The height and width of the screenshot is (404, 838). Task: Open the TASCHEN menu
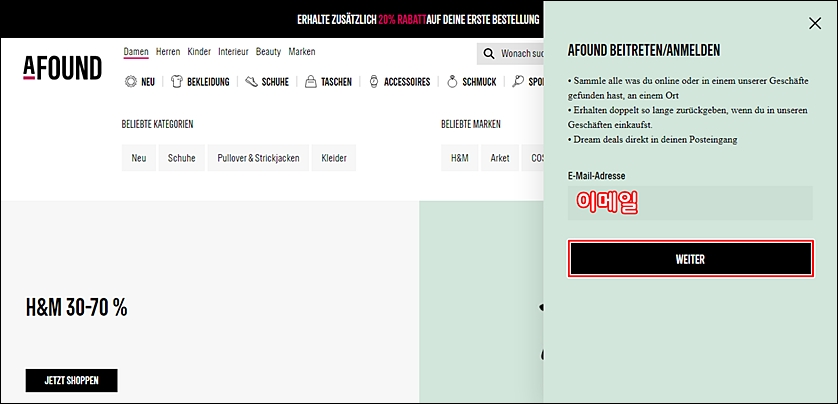point(336,82)
